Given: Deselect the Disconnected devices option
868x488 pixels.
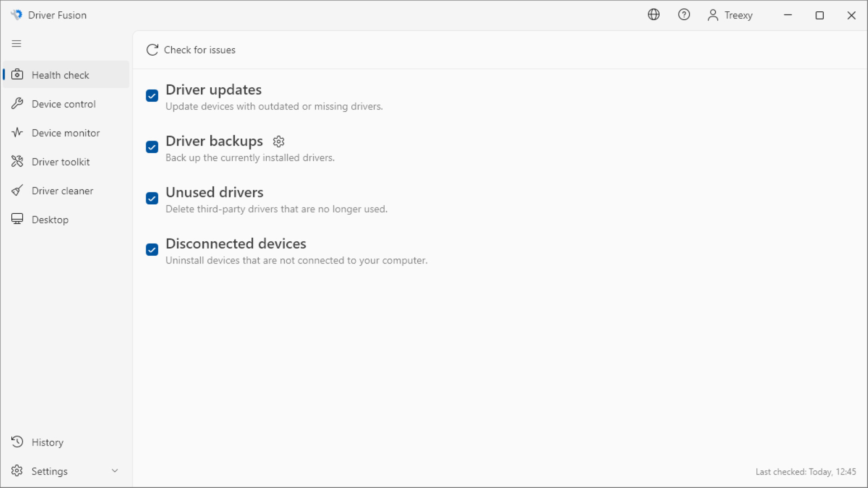Looking at the screenshot, I should [151, 249].
